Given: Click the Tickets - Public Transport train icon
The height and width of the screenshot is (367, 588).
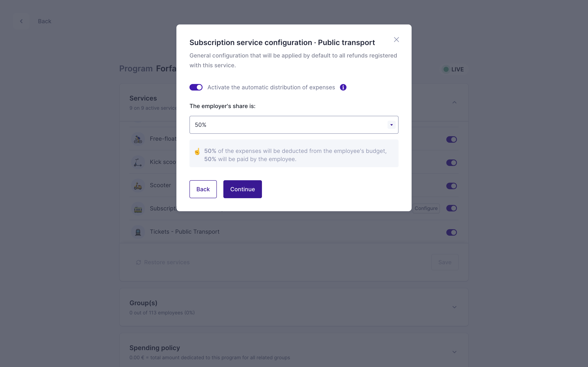Looking at the screenshot, I should pyautogui.click(x=138, y=232).
